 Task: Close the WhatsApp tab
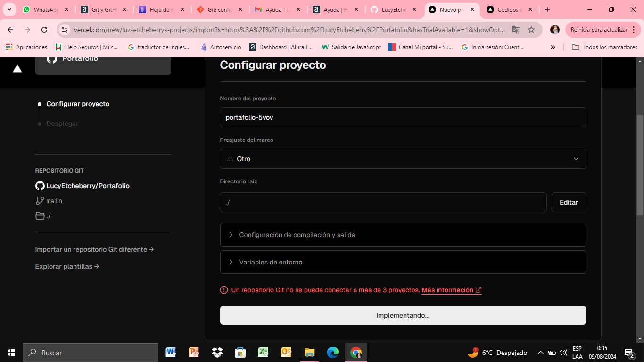pos(66,9)
